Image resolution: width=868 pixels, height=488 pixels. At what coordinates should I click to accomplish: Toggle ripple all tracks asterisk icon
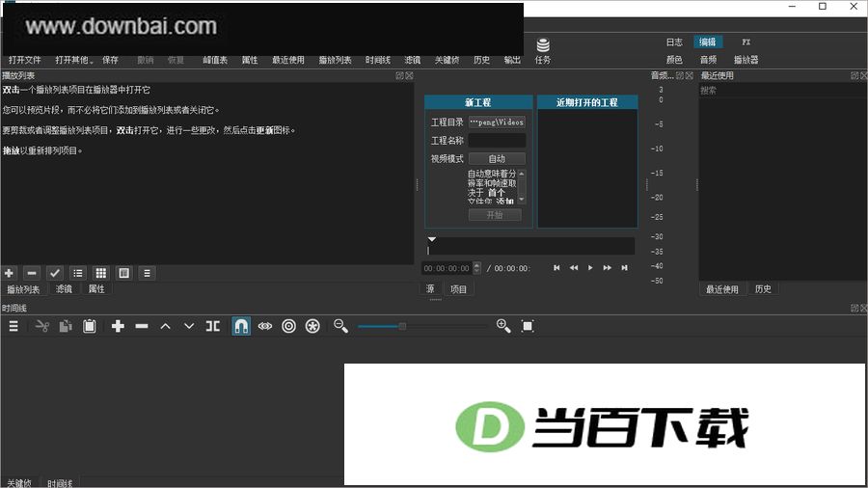click(312, 326)
